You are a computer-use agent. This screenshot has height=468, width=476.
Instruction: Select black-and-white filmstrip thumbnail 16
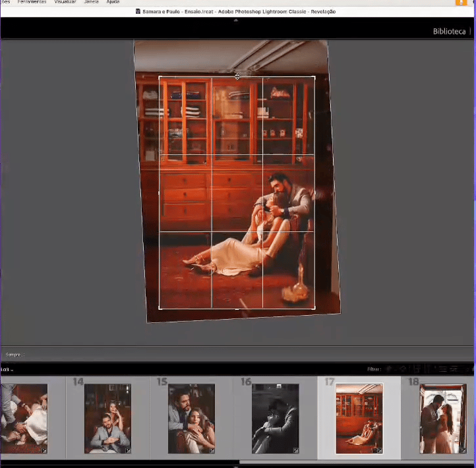coord(276,419)
